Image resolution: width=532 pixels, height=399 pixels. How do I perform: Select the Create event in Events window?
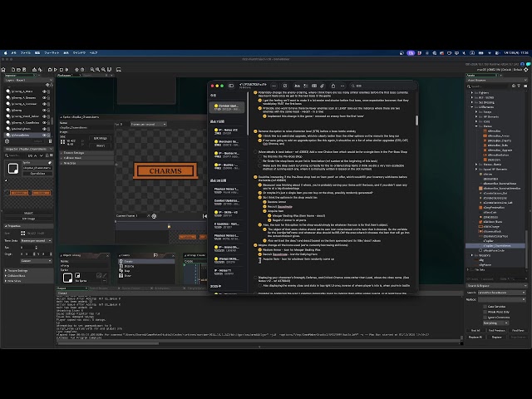[146, 262]
